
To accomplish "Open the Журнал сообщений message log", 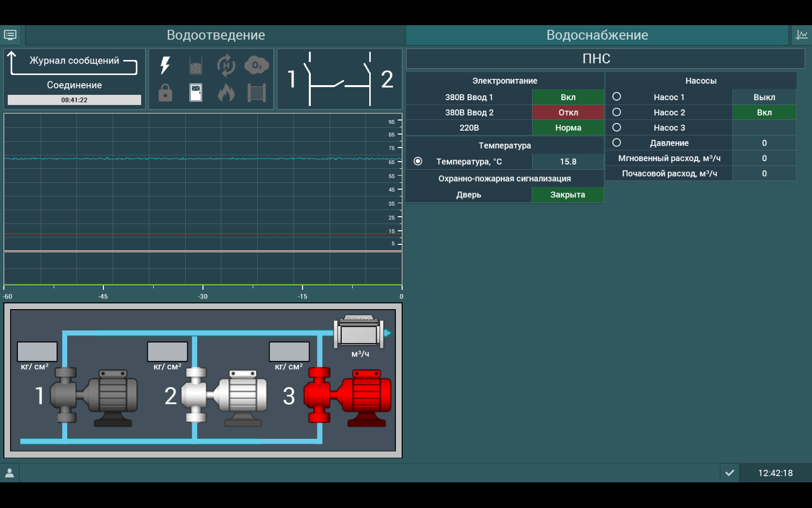I will click(74, 61).
